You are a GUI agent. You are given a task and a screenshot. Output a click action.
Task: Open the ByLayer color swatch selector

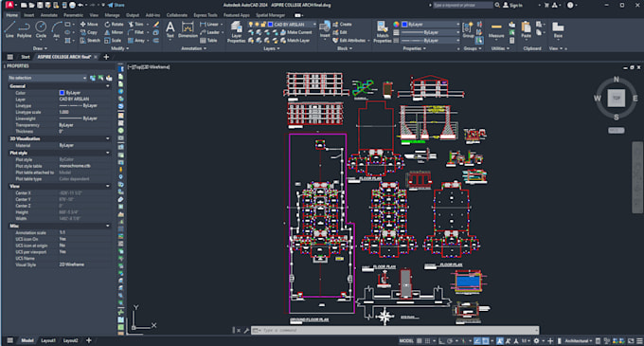click(x=430, y=25)
